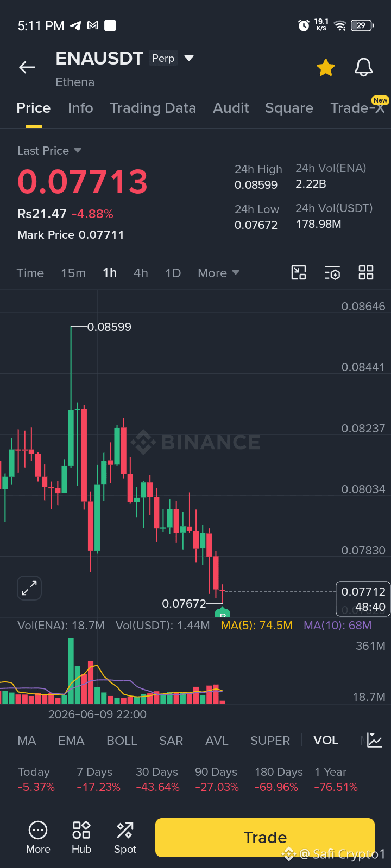Toggle the SUPER indicator
This screenshot has width=391, height=868.
click(x=270, y=741)
